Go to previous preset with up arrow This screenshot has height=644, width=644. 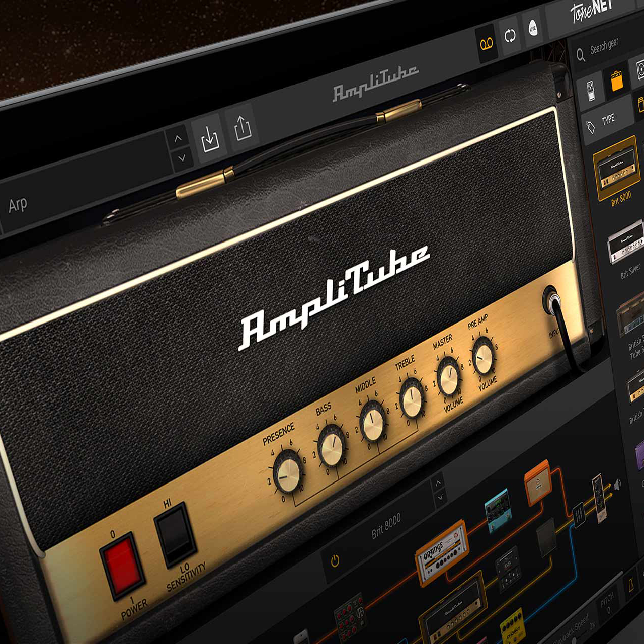tap(178, 138)
